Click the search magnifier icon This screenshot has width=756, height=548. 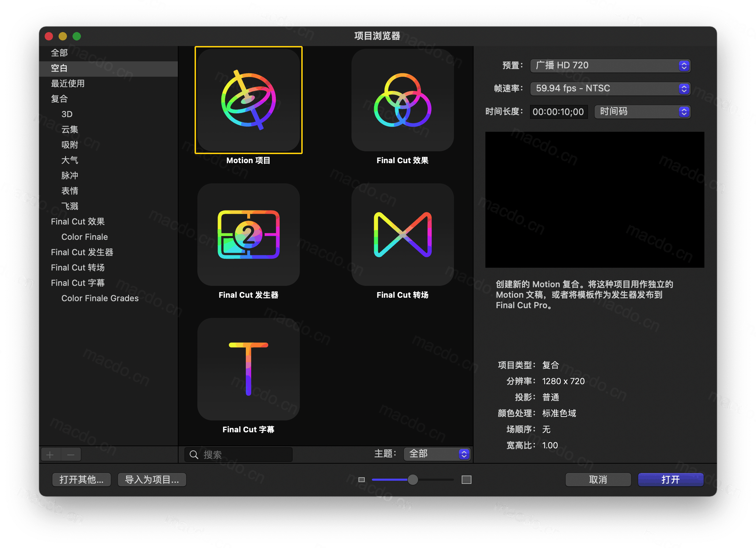(194, 455)
